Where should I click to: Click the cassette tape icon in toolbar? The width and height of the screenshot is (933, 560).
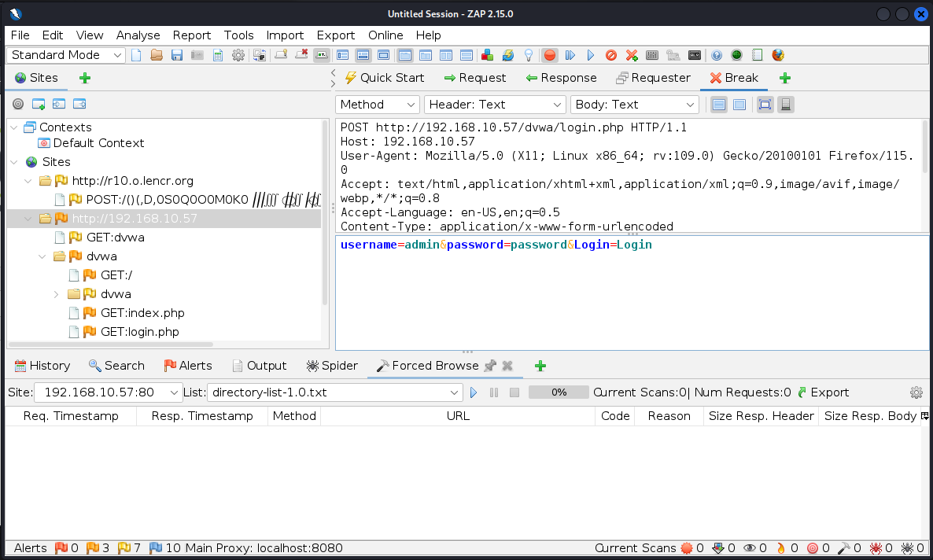pyautogui.click(x=695, y=55)
